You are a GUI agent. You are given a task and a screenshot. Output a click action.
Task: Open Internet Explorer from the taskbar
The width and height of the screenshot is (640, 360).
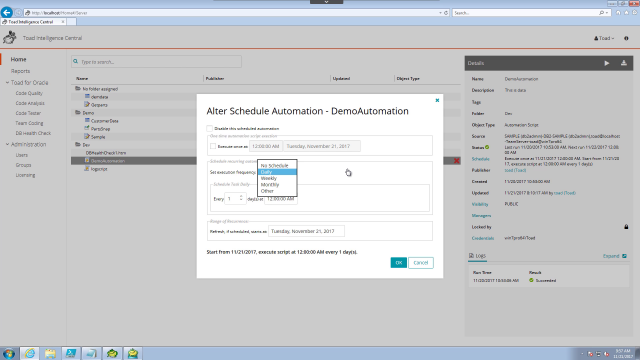click(29, 353)
